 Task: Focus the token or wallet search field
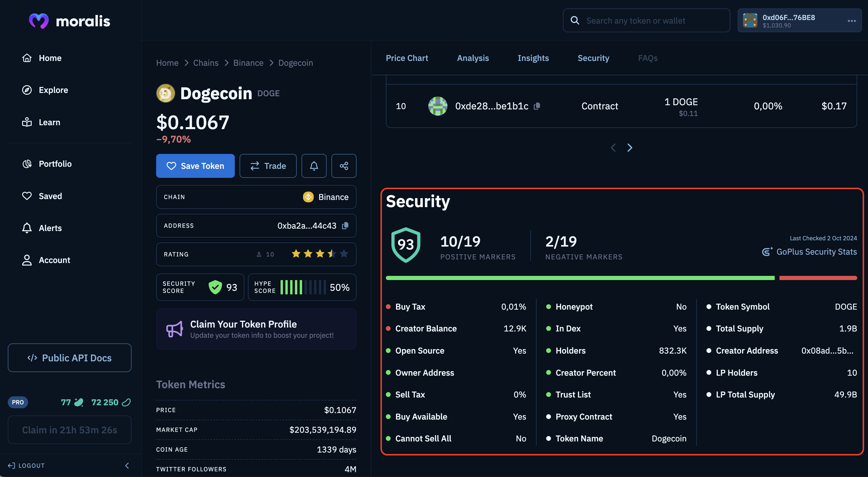point(646,21)
